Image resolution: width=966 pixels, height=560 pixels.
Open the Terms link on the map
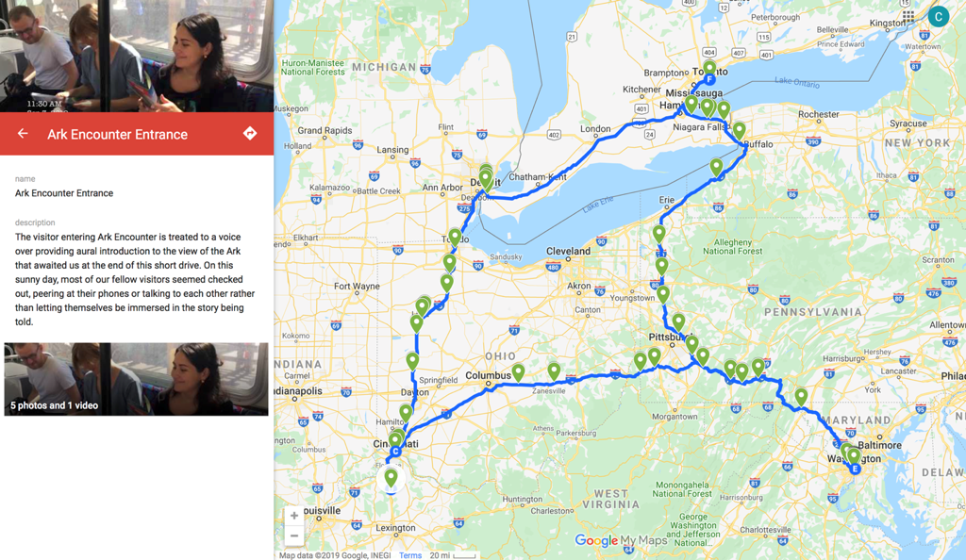point(410,555)
